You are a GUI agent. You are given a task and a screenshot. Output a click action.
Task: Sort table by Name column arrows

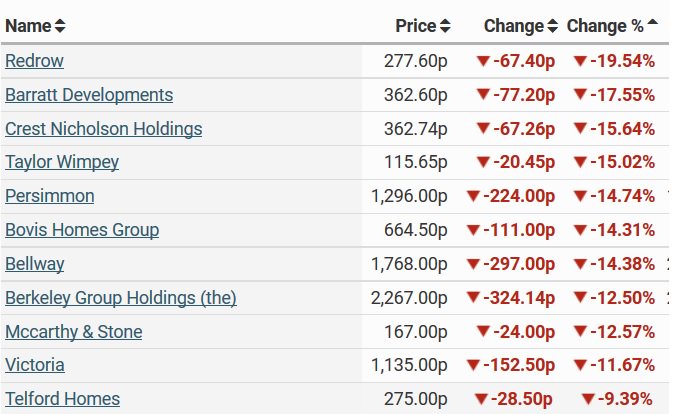60,26
